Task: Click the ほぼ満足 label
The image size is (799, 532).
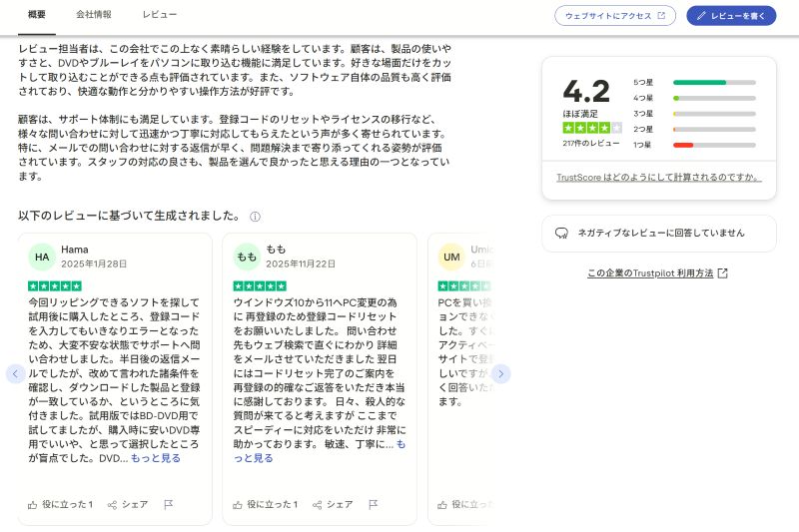Action: coord(580,114)
